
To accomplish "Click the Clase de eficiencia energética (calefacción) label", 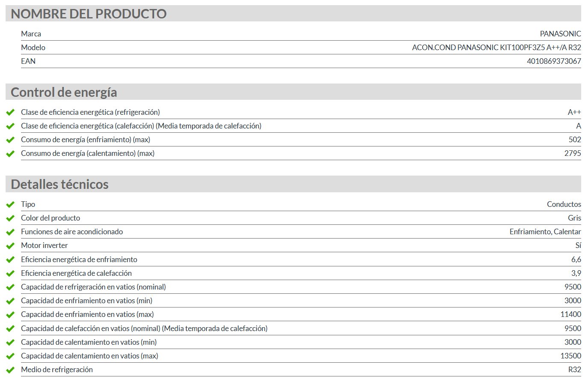I will [x=141, y=126].
